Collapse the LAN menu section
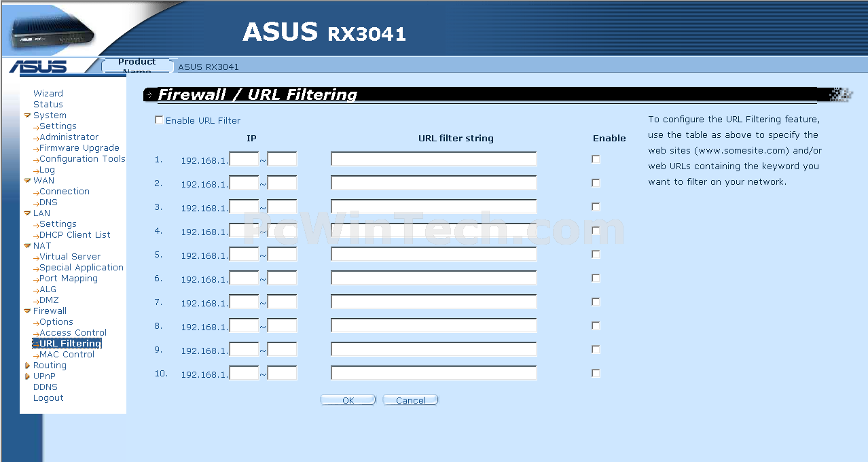Screen dimensions: 868x462 pos(27,213)
